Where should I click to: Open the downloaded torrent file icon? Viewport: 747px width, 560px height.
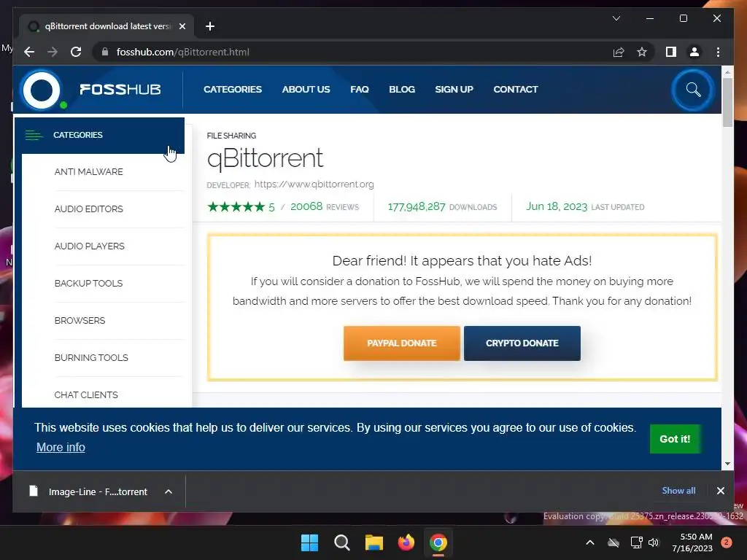(34, 491)
